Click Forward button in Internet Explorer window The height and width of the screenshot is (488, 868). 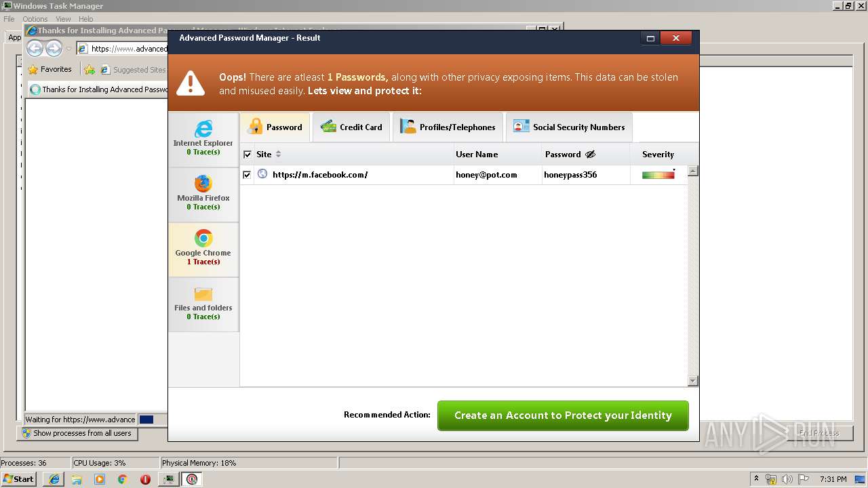(x=54, y=48)
